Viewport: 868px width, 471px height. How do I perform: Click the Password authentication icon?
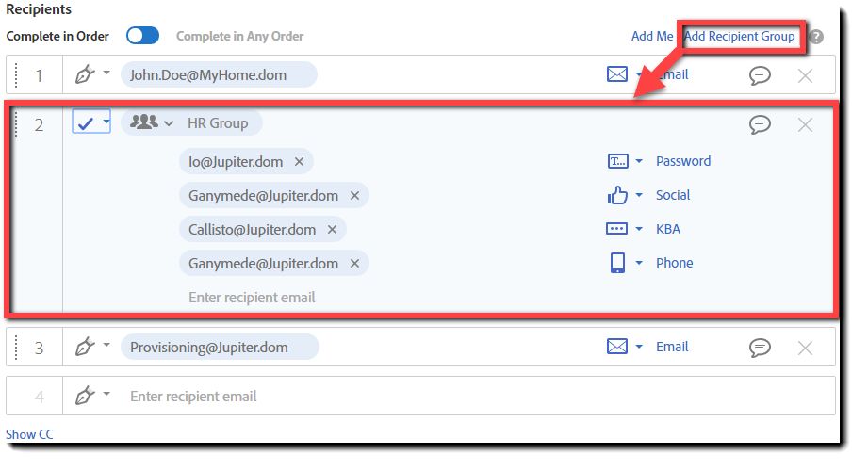click(x=618, y=161)
